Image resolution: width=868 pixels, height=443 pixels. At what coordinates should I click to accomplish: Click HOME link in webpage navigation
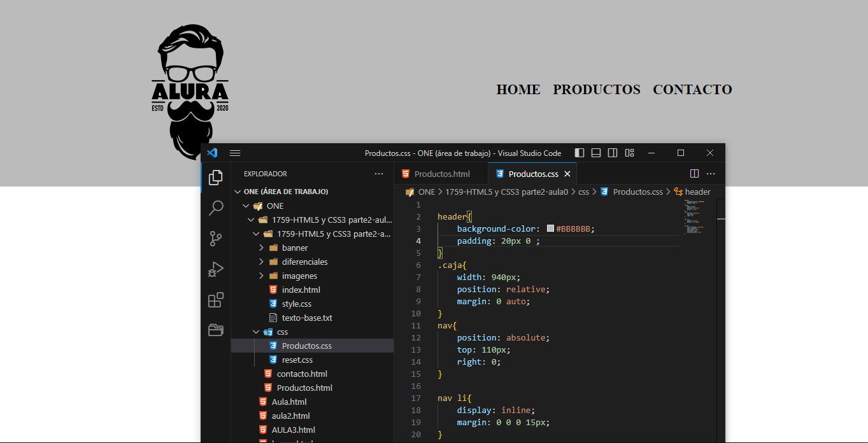[x=518, y=90]
